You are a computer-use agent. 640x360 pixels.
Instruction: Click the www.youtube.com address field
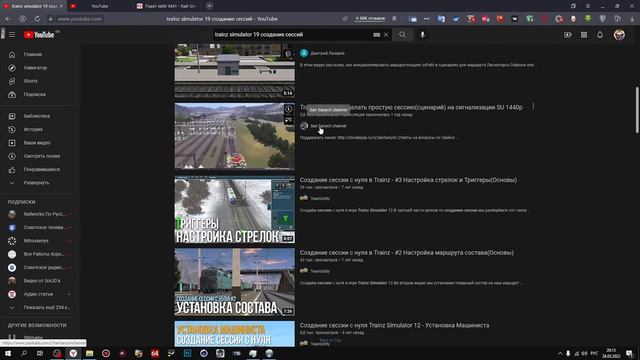pyautogui.click(x=80, y=19)
